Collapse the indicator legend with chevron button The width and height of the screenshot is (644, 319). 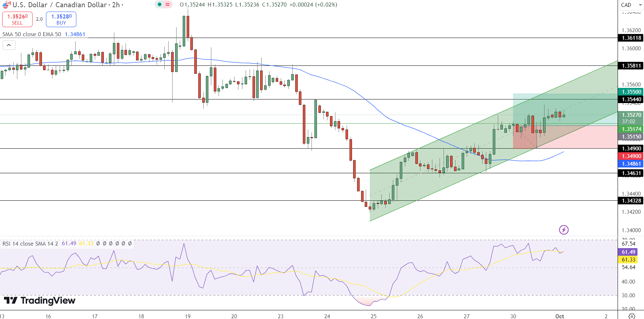[x=9, y=45]
